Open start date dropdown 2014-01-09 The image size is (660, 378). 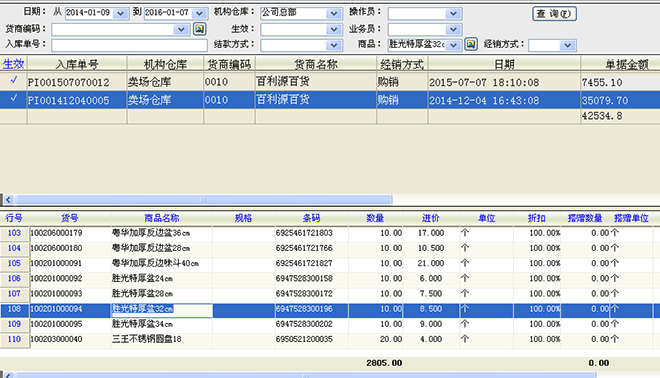point(120,13)
